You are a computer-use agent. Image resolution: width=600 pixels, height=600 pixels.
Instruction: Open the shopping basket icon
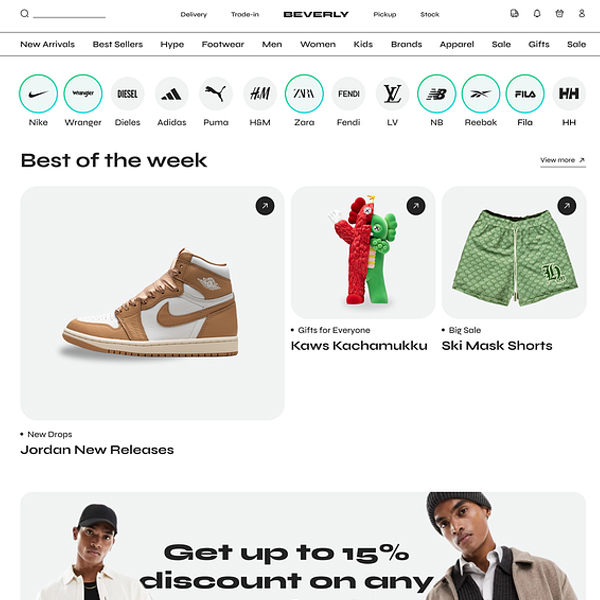point(559,14)
